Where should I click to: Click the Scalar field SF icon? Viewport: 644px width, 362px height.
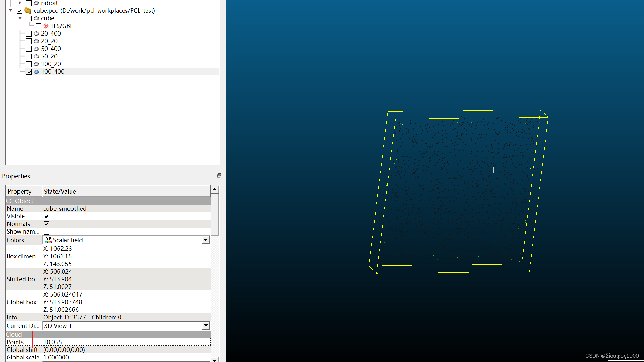48,240
